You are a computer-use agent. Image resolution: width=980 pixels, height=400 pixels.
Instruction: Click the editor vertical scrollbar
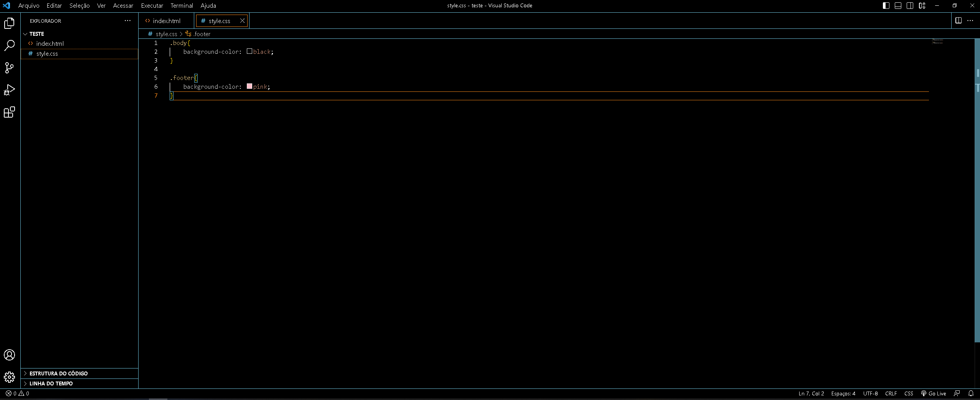point(977,191)
